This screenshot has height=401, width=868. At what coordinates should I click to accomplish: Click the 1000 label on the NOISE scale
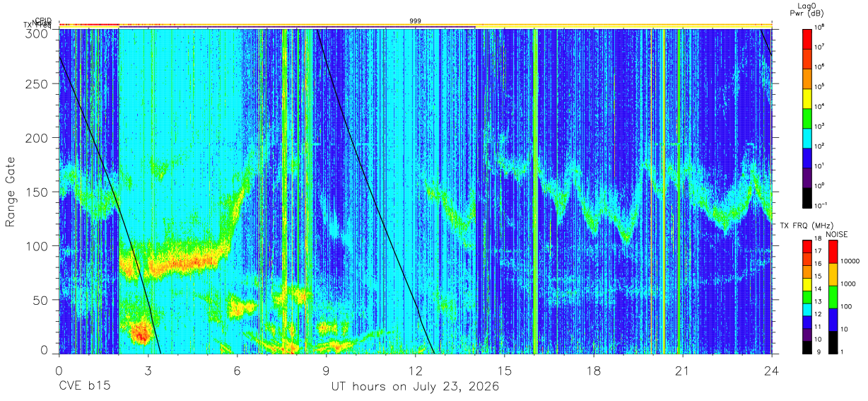(848, 284)
